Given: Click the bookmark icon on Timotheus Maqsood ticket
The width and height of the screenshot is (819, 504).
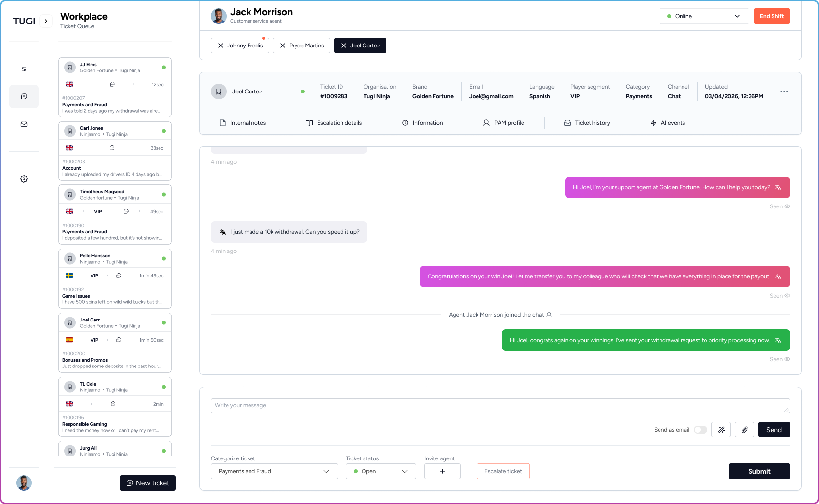Looking at the screenshot, I should [x=70, y=195].
